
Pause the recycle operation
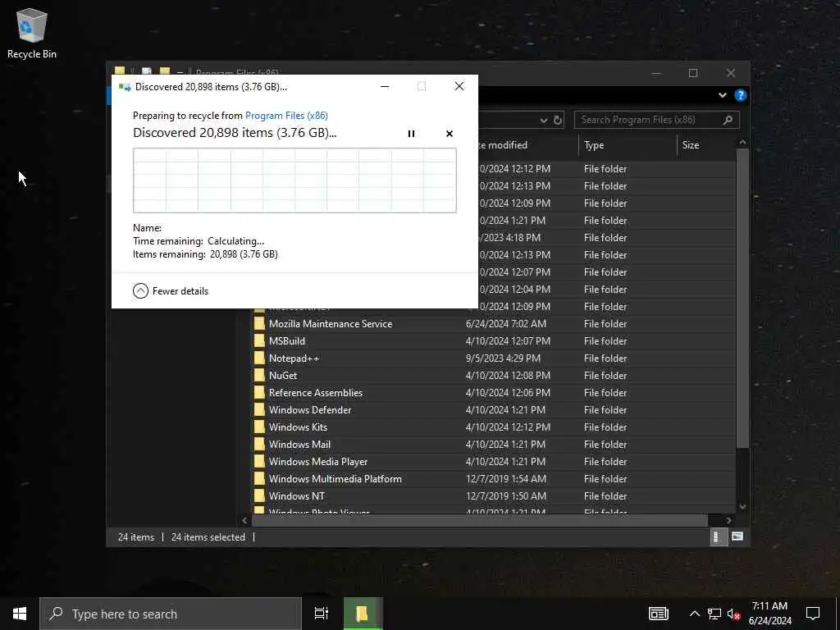click(411, 134)
